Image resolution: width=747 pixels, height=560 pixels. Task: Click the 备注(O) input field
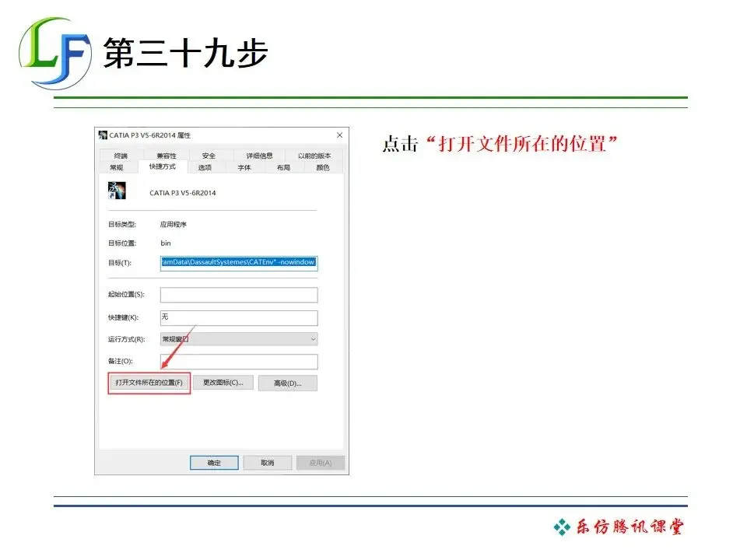239,362
